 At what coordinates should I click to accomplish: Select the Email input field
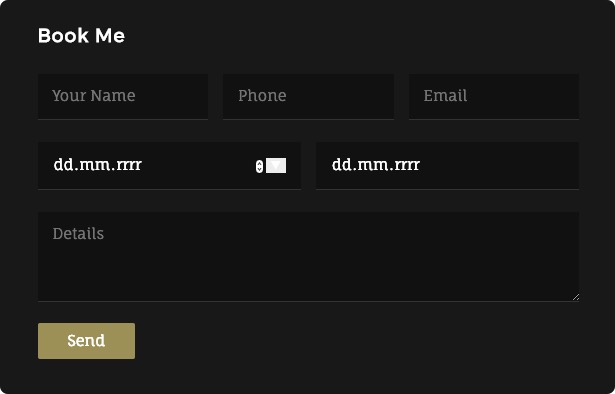tap(494, 96)
